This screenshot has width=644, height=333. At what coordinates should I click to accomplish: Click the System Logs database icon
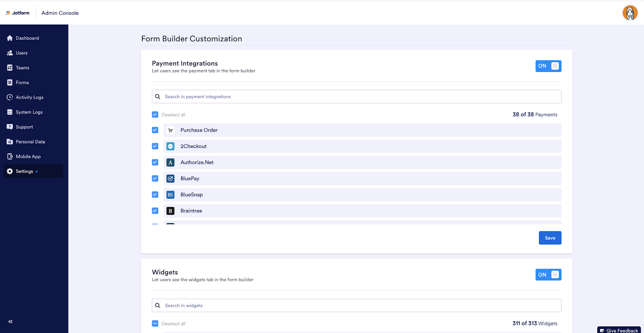tap(10, 112)
